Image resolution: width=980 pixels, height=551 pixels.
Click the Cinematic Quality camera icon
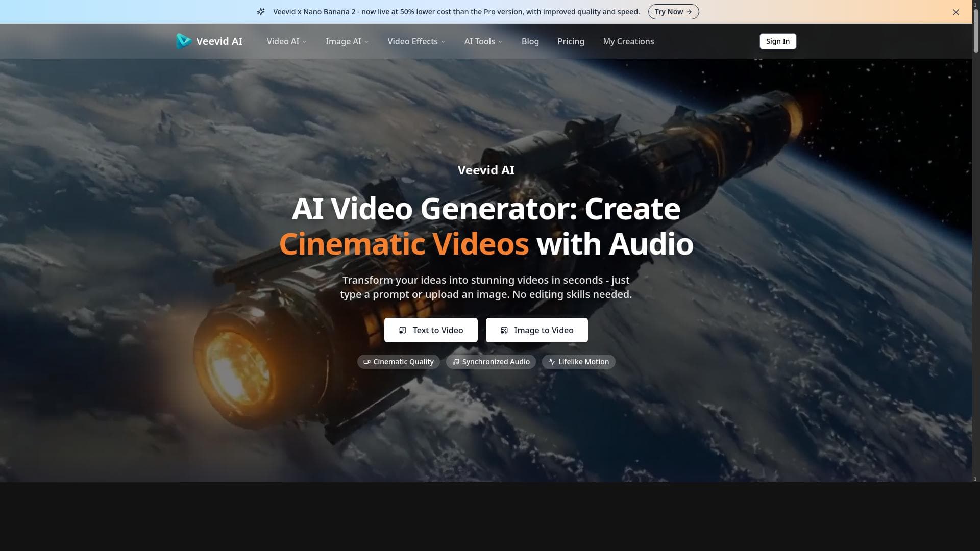pos(366,362)
